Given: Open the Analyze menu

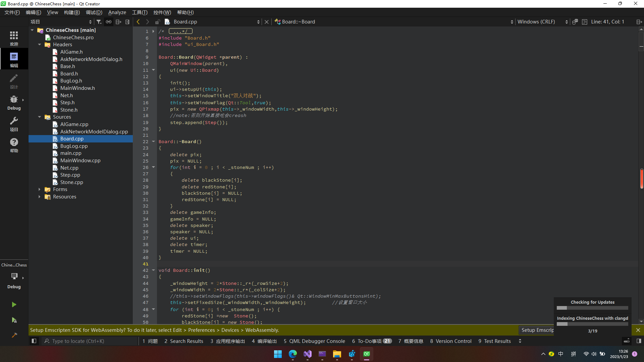Looking at the screenshot, I should pyautogui.click(x=117, y=12).
